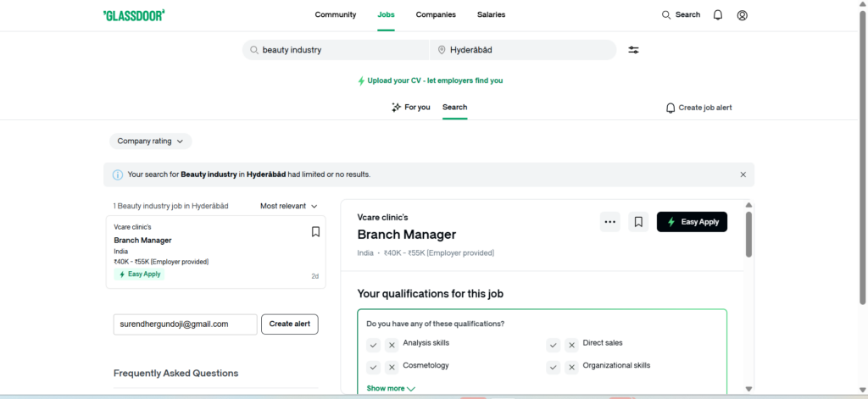
Task: Open search filters slider icon
Action: point(633,50)
